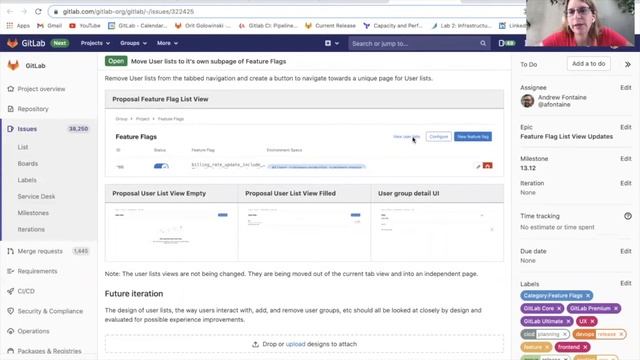This screenshot has width=640, height=360.
Task: Click the Repository file icon
Action: pyautogui.click(x=11, y=109)
